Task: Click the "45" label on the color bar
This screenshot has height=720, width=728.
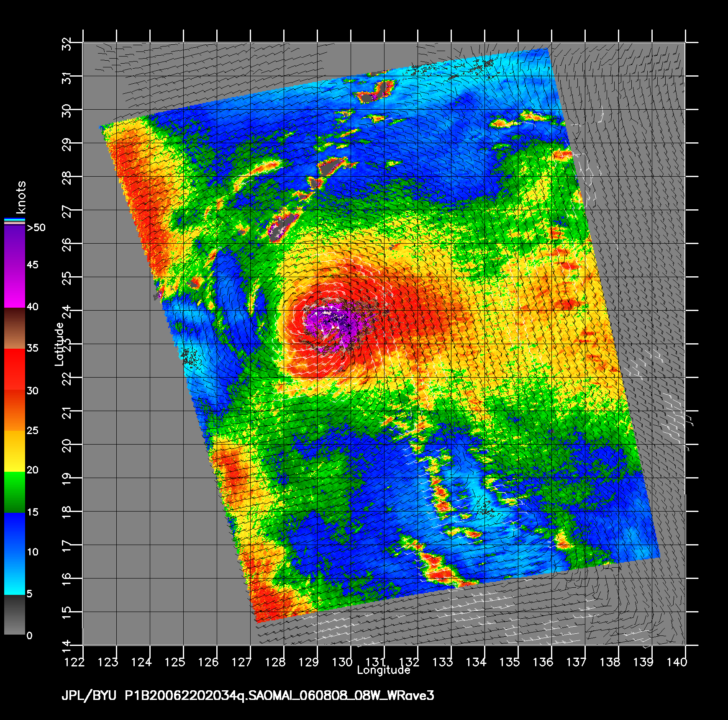Action: point(32,265)
